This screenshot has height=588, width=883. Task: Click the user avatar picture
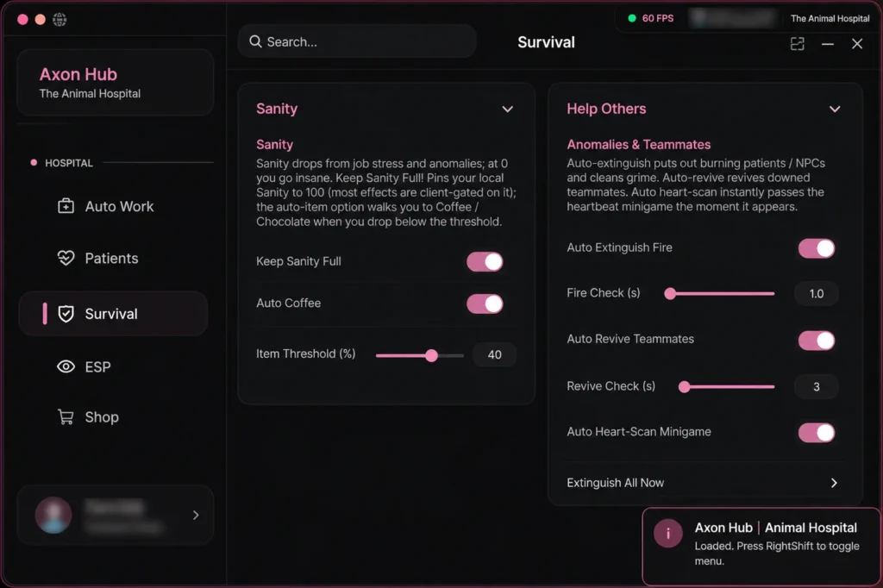[x=53, y=515]
